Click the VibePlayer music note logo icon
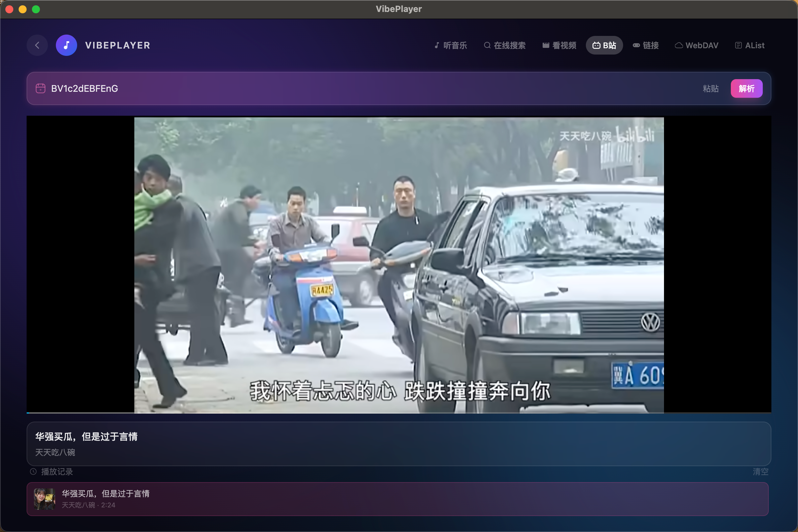The height and width of the screenshot is (532, 798). pos(66,45)
